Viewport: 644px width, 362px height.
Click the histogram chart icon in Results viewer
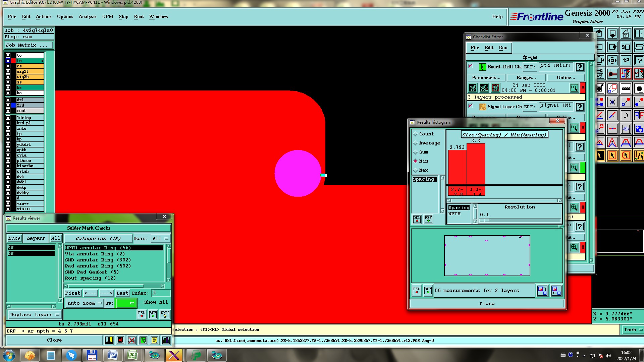pos(166,340)
